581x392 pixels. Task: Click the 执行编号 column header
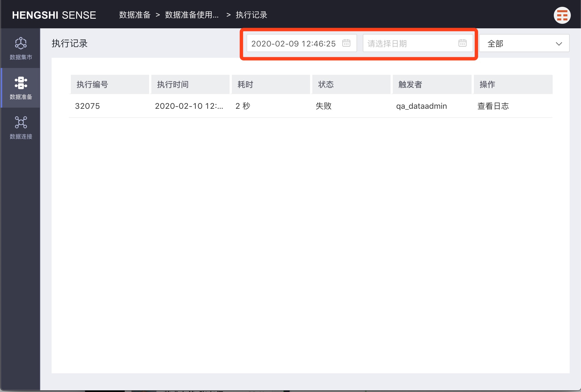coord(110,84)
